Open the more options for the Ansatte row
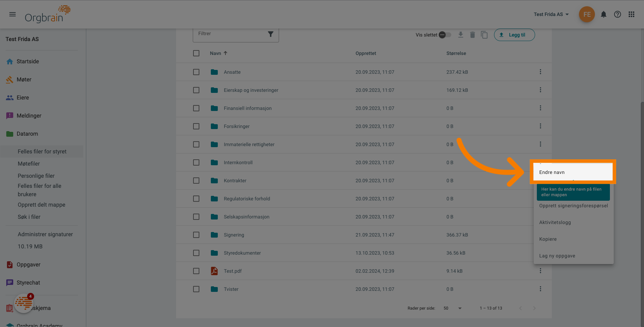 (x=540, y=72)
